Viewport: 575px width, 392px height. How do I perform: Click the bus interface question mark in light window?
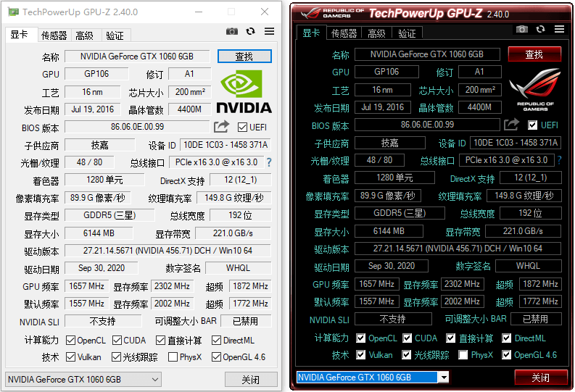[269, 162]
